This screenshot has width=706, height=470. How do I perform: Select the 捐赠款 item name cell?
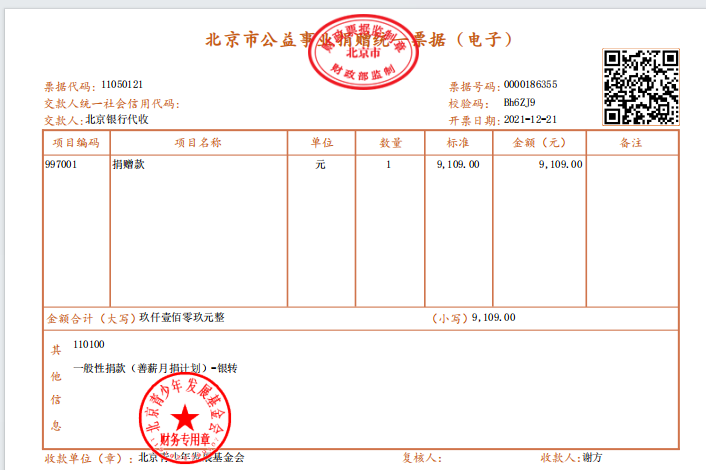128,163
